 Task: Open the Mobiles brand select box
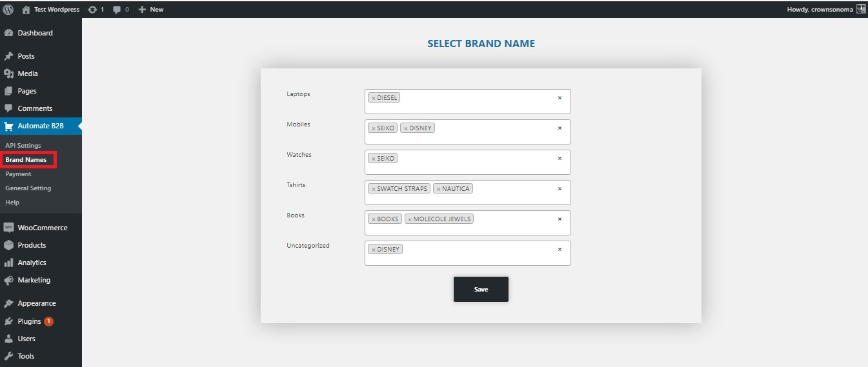467,132
